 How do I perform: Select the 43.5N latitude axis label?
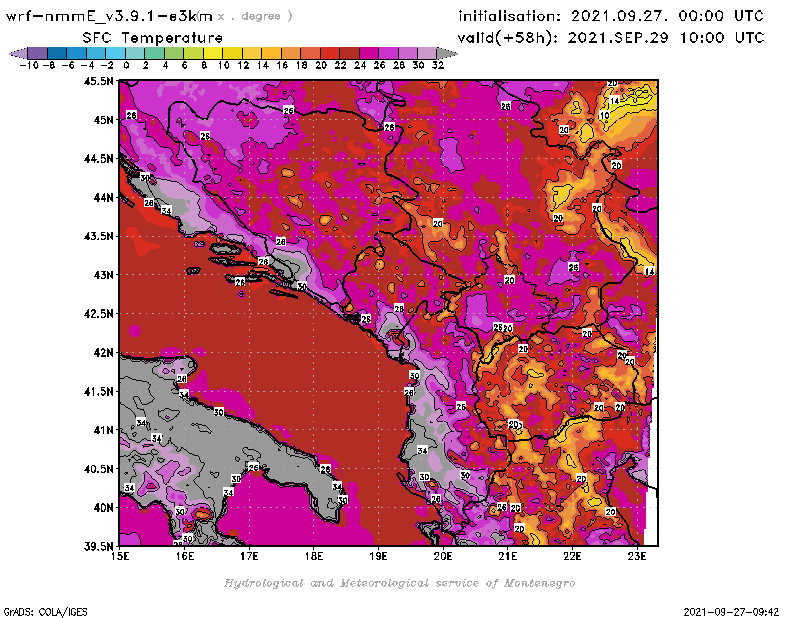point(98,236)
